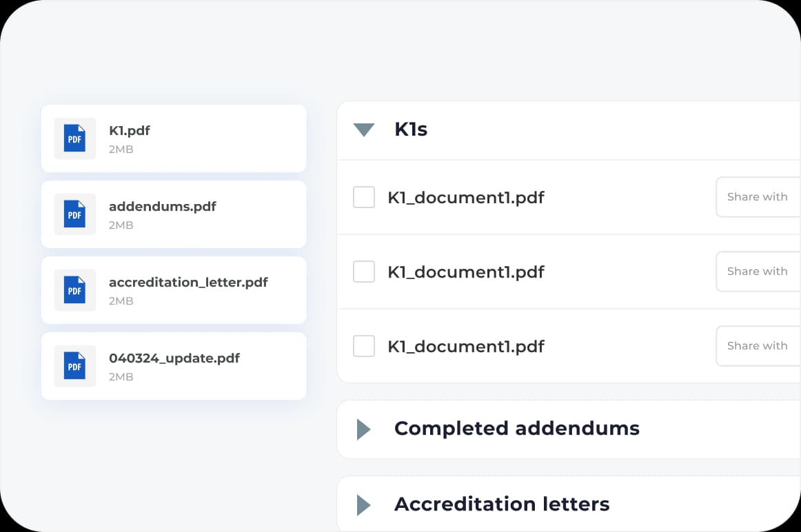Open the accreditation_letter.pdf file name

click(188, 282)
